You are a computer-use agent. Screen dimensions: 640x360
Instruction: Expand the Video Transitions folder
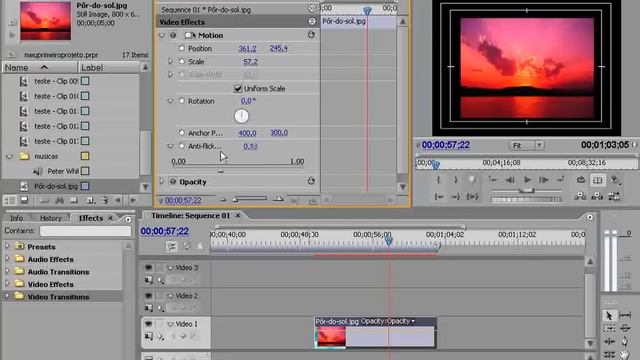click(x=7, y=296)
